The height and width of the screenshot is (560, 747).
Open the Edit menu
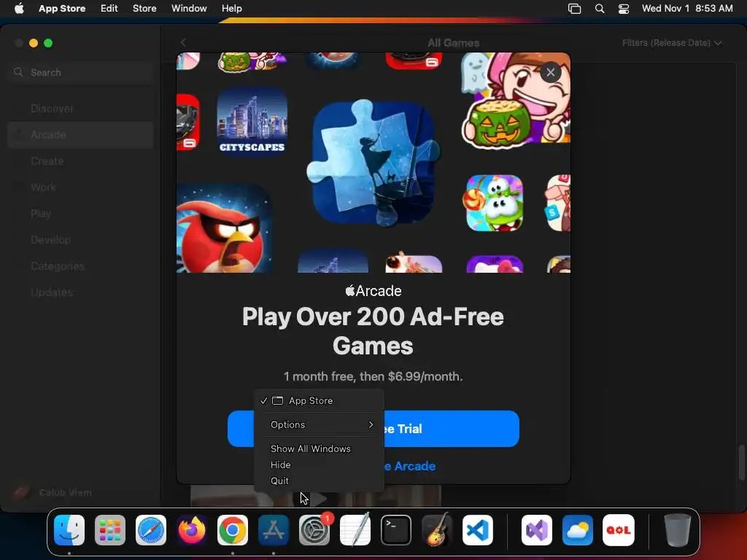click(x=109, y=9)
